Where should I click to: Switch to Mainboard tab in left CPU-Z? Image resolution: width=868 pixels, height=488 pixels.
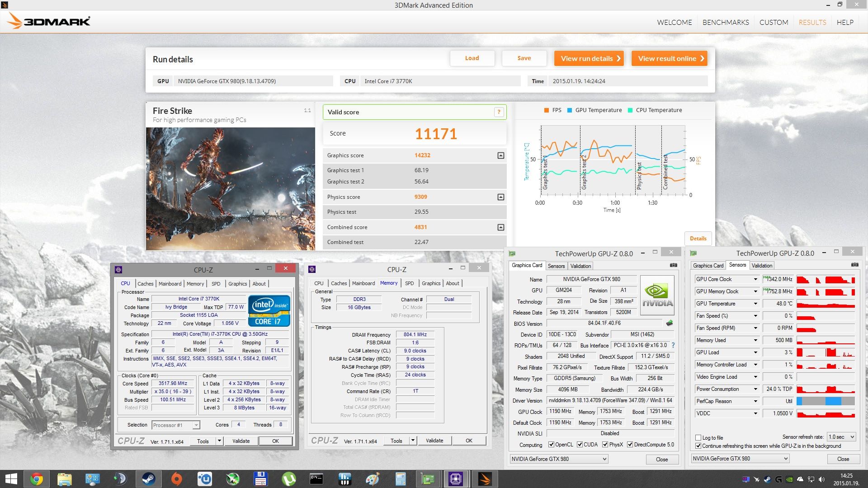click(x=170, y=284)
